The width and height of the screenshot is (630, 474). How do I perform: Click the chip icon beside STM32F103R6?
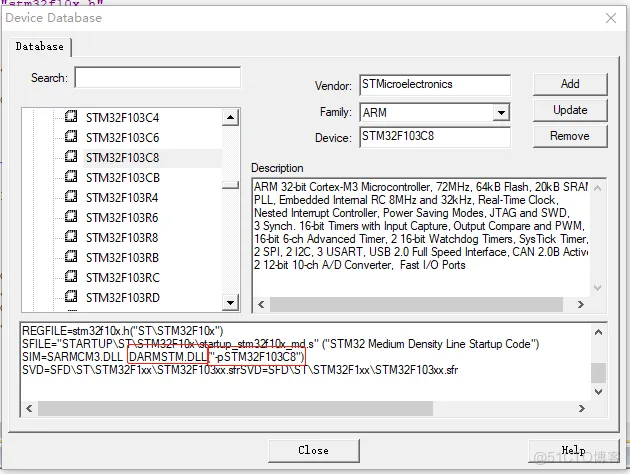71,217
